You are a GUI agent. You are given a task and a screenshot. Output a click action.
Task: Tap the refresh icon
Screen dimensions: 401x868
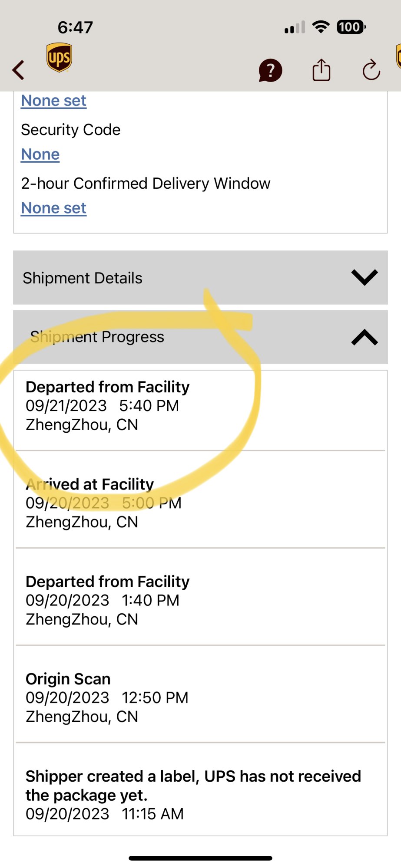coord(371,70)
